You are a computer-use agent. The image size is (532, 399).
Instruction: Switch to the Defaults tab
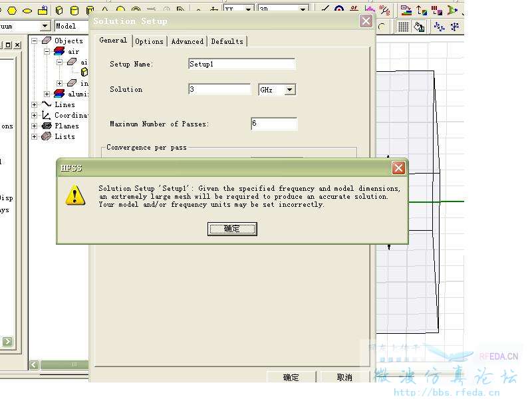(x=227, y=41)
